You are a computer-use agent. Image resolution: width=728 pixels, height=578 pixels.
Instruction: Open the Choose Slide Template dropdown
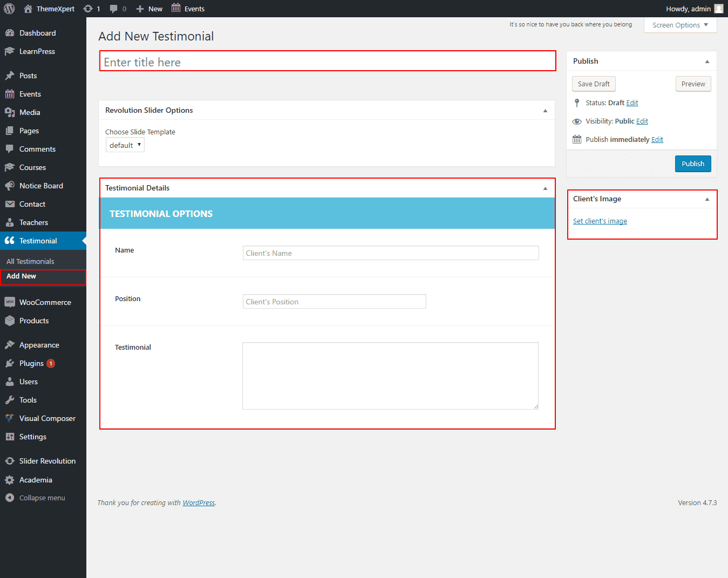tap(125, 145)
